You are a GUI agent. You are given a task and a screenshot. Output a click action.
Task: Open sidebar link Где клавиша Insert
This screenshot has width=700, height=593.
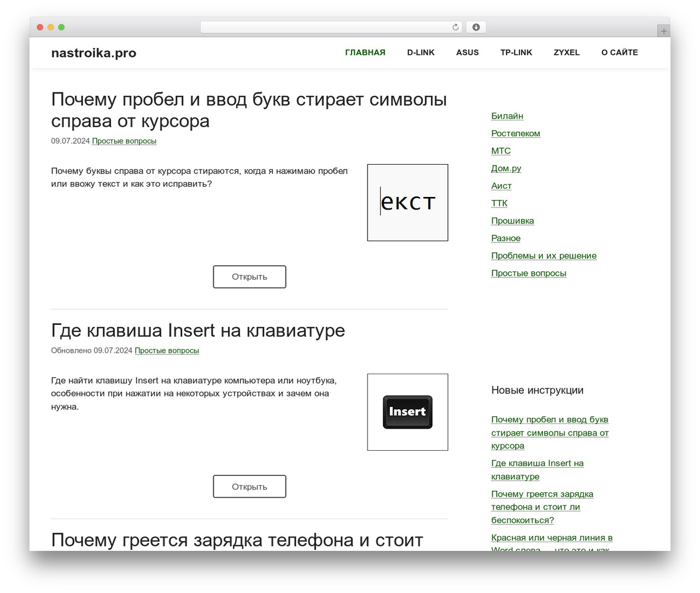click(x=537, y=470)
